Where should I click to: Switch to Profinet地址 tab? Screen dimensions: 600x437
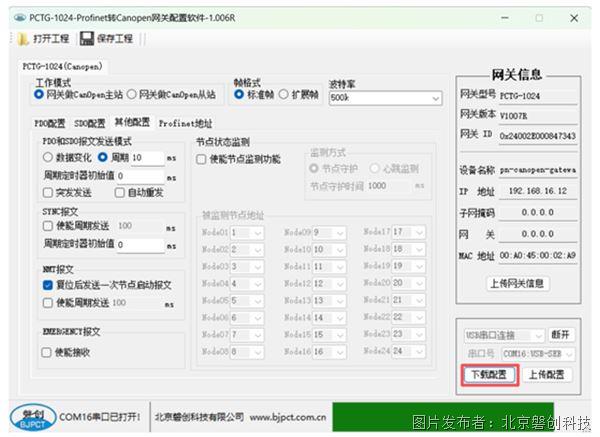(x=185, y=123)
